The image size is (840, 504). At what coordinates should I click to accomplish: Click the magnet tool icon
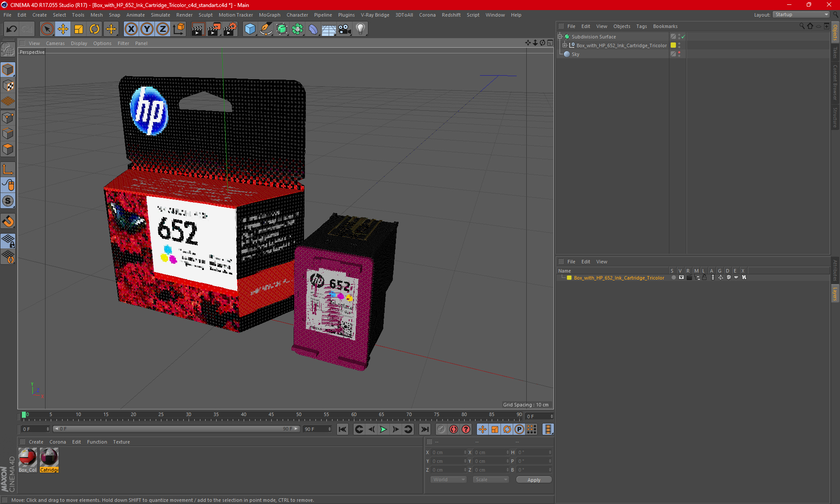[x=8, y=221]
